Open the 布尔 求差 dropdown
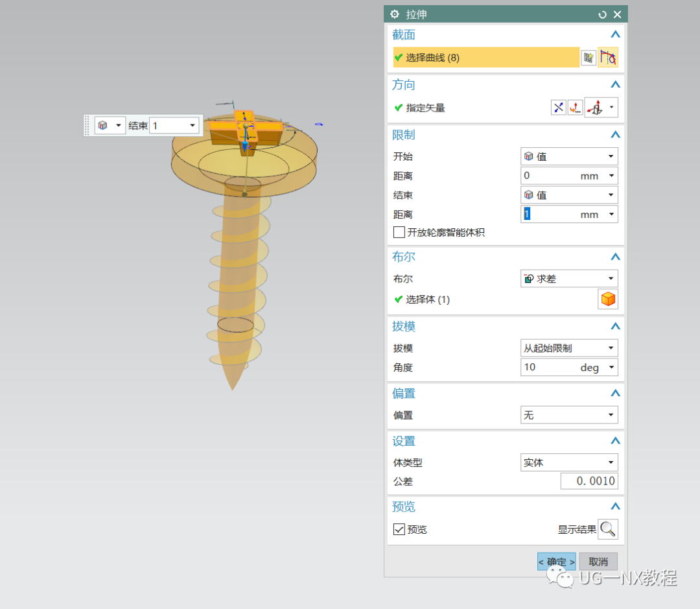 pos(569,278)
